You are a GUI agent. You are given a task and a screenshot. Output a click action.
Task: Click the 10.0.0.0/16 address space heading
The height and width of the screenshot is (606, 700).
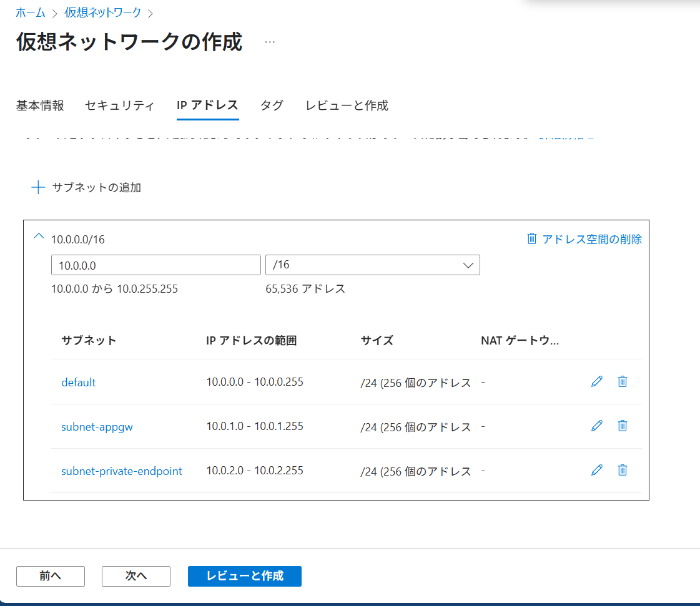(77, 240)
